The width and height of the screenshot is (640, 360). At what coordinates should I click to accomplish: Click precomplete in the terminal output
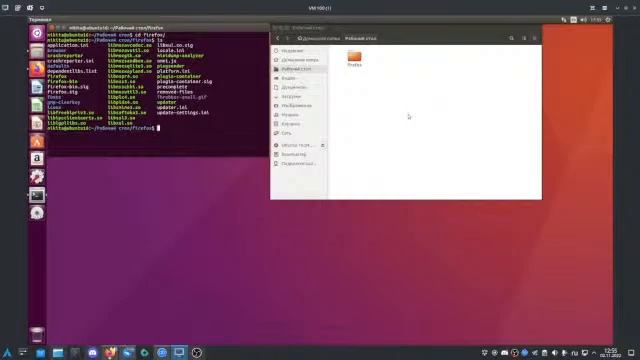click(x=172, y=87)
